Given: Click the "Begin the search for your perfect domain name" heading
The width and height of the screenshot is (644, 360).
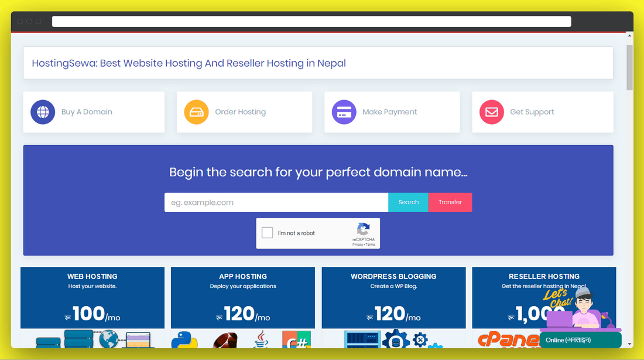Looking at the screenshot, I should point(318,172).
